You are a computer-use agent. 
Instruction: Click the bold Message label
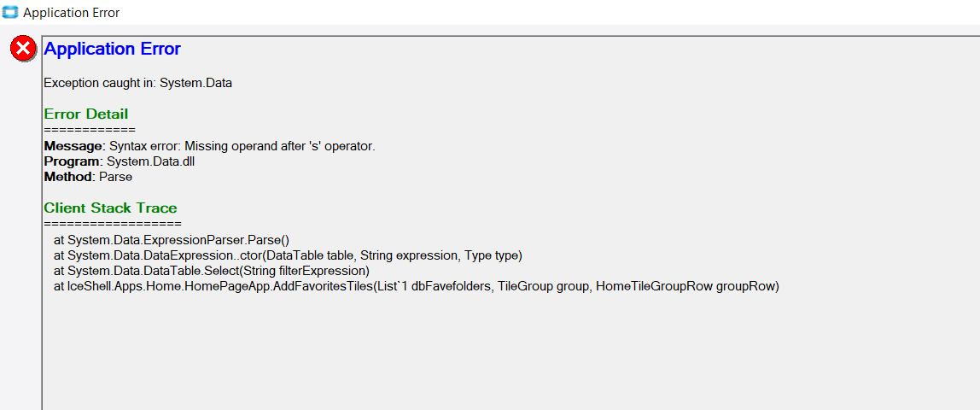tap(73, 146)
